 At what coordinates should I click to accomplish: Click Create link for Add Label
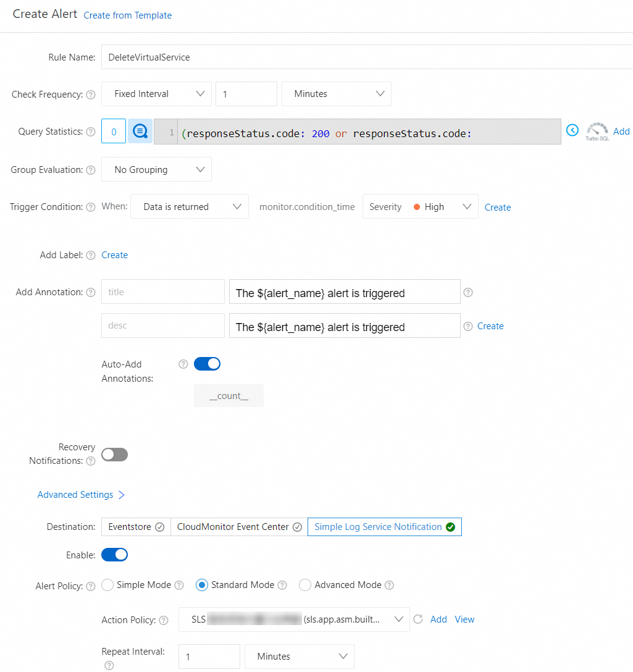114,255
